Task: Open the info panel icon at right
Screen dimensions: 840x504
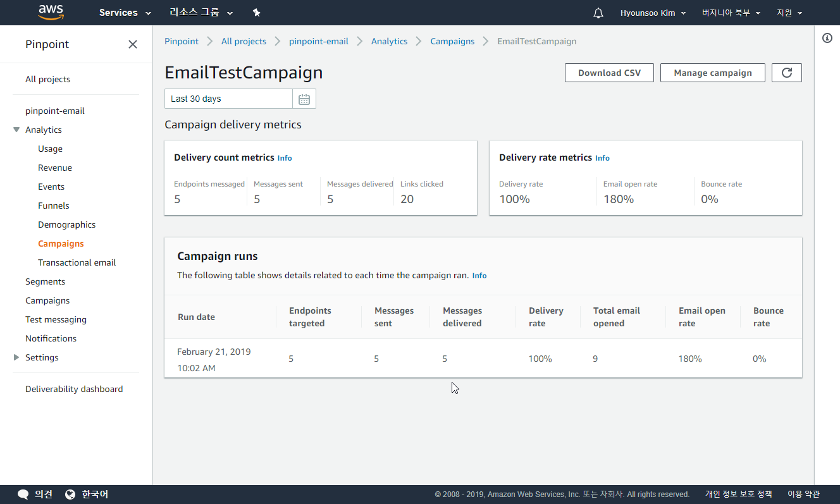Action: click(x=827, y=38)
